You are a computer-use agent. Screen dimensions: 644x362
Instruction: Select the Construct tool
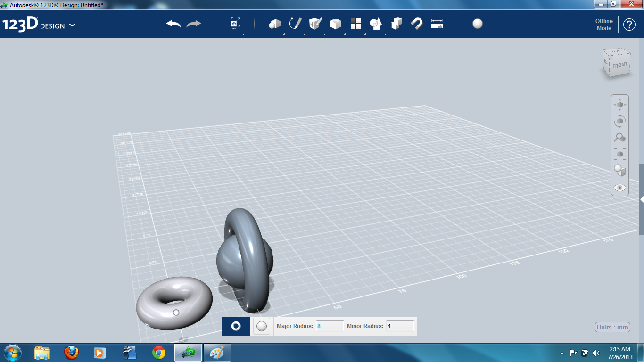tap(315, 24)
